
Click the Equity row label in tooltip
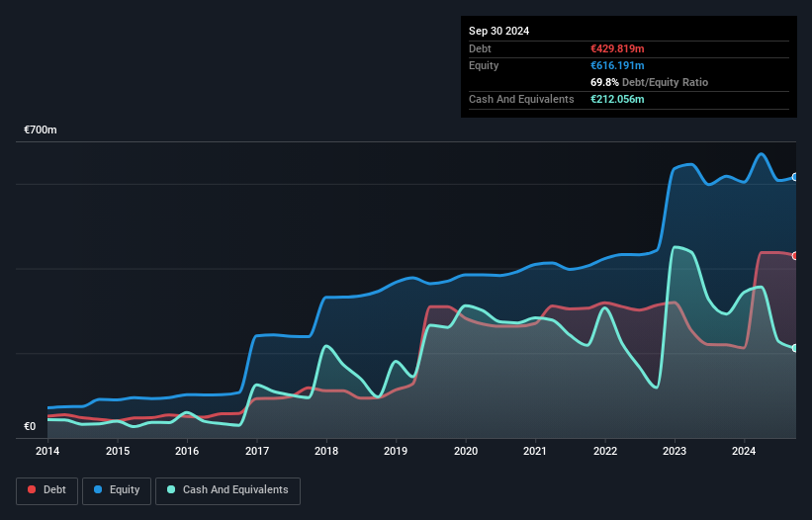(484, 65)
